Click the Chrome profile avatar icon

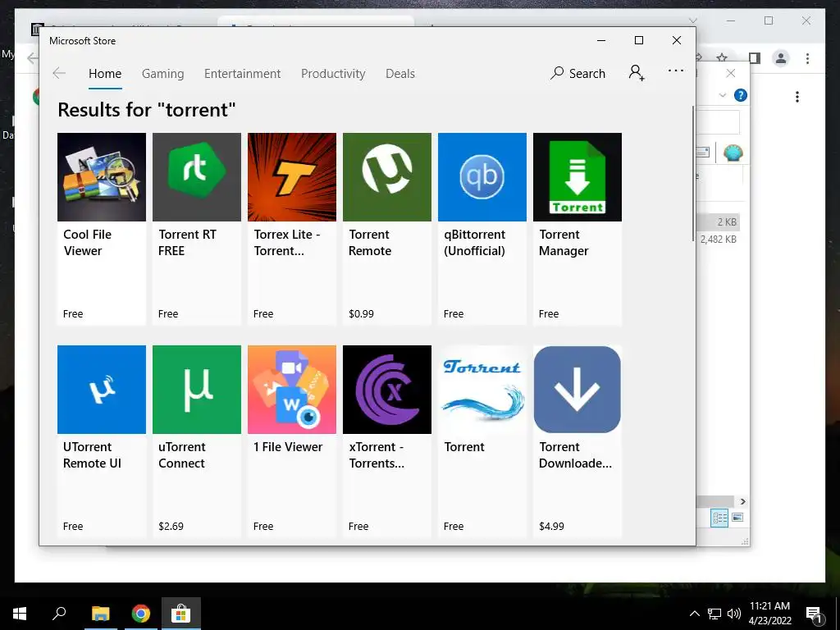(781, 58)
